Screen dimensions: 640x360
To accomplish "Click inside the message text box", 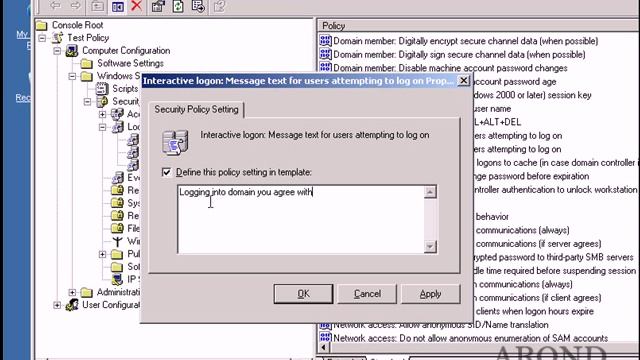I will (x=301, y=220).
